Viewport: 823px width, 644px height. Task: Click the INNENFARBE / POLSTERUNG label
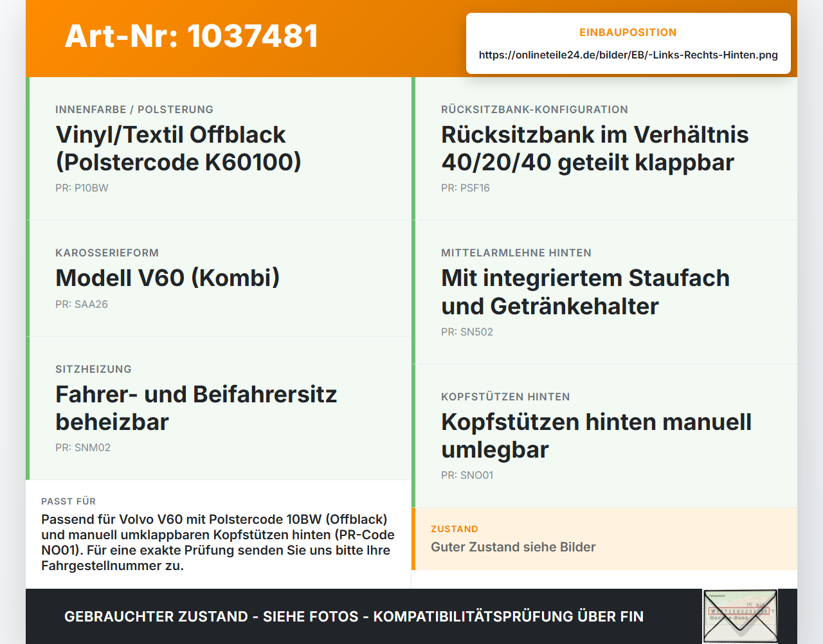click(x=134, y=109)
